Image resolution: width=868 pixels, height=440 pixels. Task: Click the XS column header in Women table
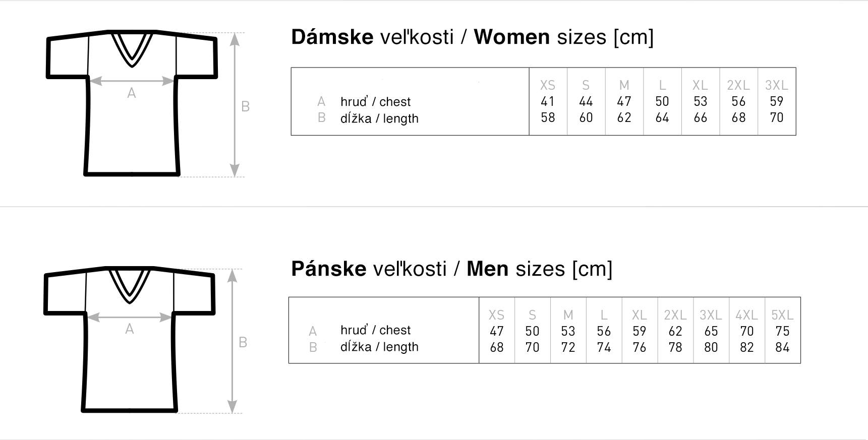548,85
